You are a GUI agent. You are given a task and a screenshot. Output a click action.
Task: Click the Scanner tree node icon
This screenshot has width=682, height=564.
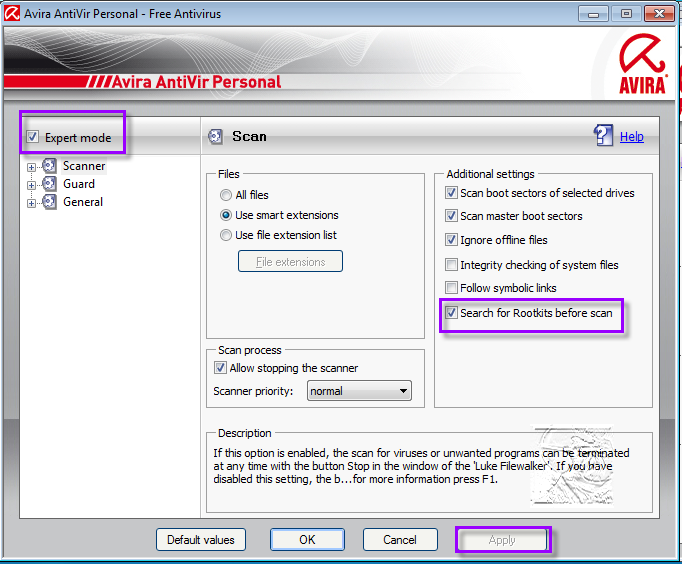(x=50, y=166)
